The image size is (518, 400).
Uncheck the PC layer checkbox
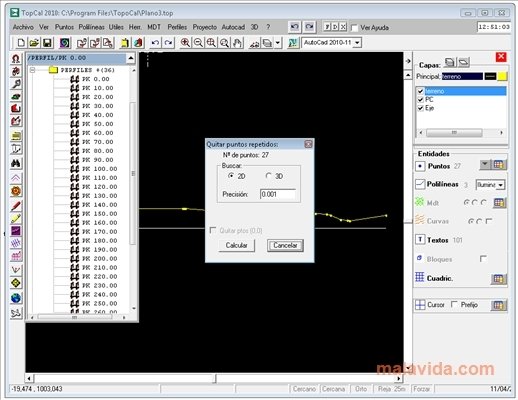(420, 99)
